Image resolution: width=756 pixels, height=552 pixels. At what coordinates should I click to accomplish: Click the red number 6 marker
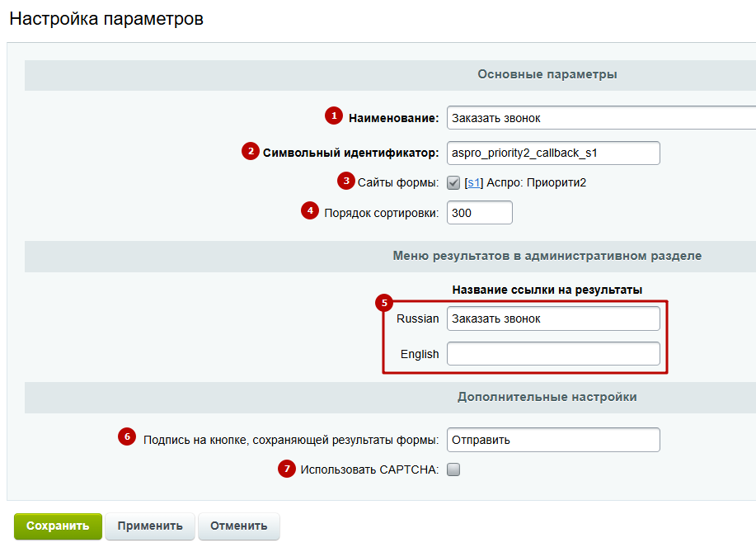[126, 437]
